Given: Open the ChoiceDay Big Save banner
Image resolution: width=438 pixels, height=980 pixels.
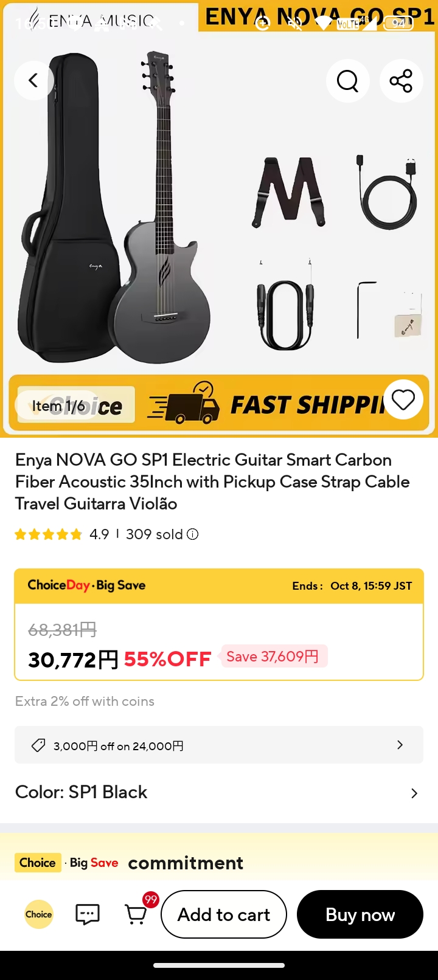Looking at the screenshot, I should 219,586.
